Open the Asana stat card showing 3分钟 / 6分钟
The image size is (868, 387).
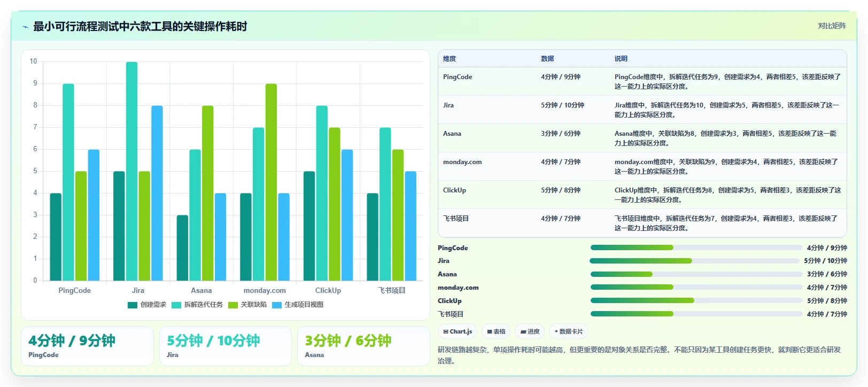363,346
